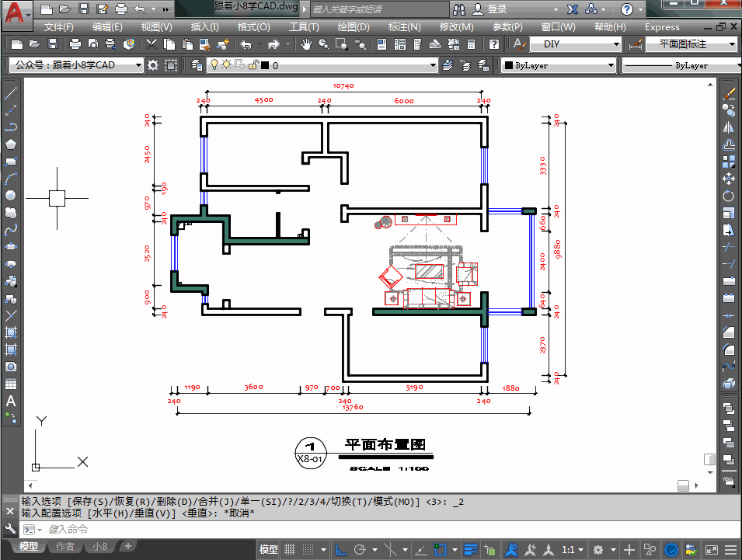Viewport: 742px width, 560px height.
Task: Click the Mirror modify tool
Action: [x=729, y=127]
